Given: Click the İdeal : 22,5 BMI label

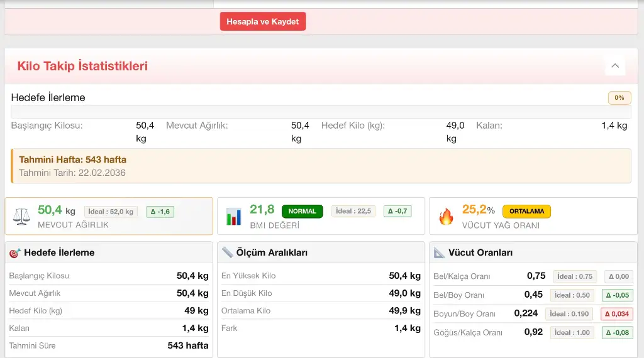Looking at the screenshot, I should (x=353, y=211).
